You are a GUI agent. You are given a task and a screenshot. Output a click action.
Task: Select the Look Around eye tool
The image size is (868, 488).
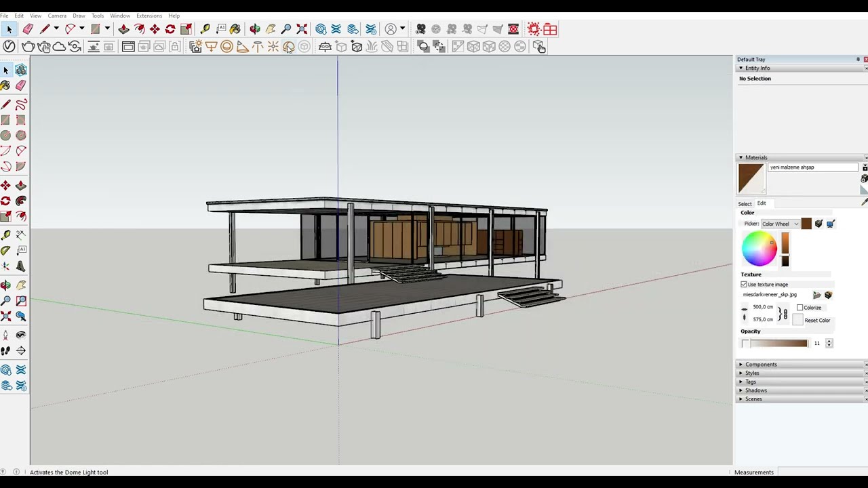click(x=21, y=335)
